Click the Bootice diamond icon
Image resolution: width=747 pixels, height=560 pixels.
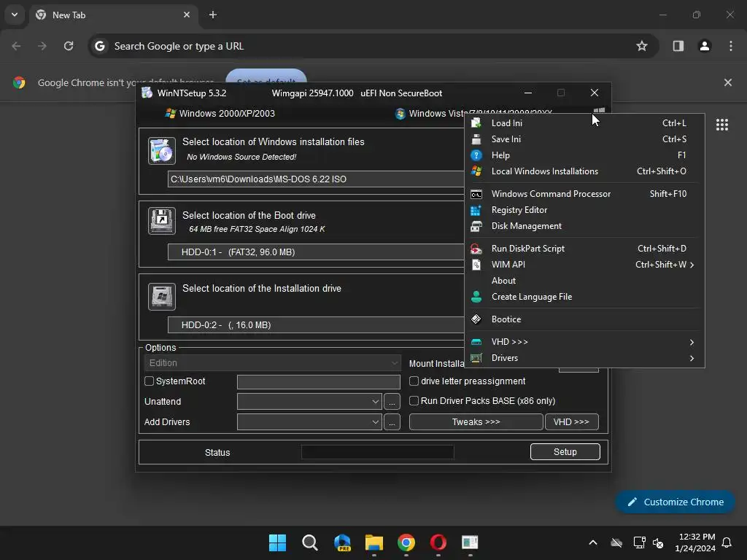pyautogui.click(x=476, y=319)
